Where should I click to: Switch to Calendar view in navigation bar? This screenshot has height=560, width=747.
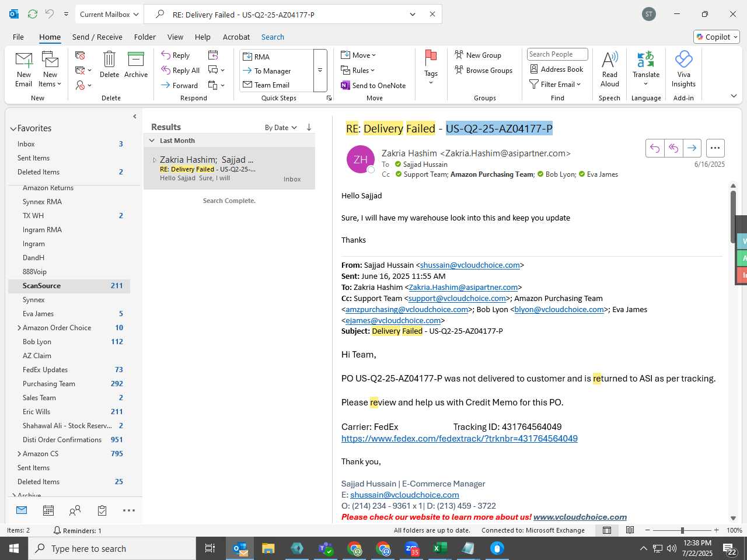48,510
